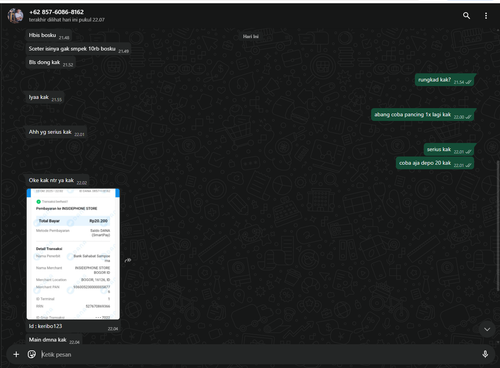Open the three-dot chat menu
Viewport: 500px width, 368px height.
click(486, 16)
